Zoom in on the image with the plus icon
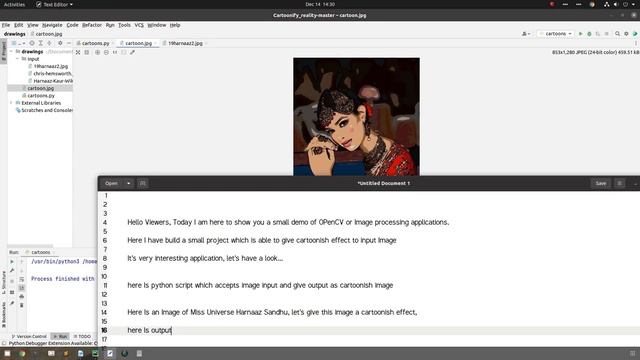This screenshot has height=360, width=640. tap(97, 52)
